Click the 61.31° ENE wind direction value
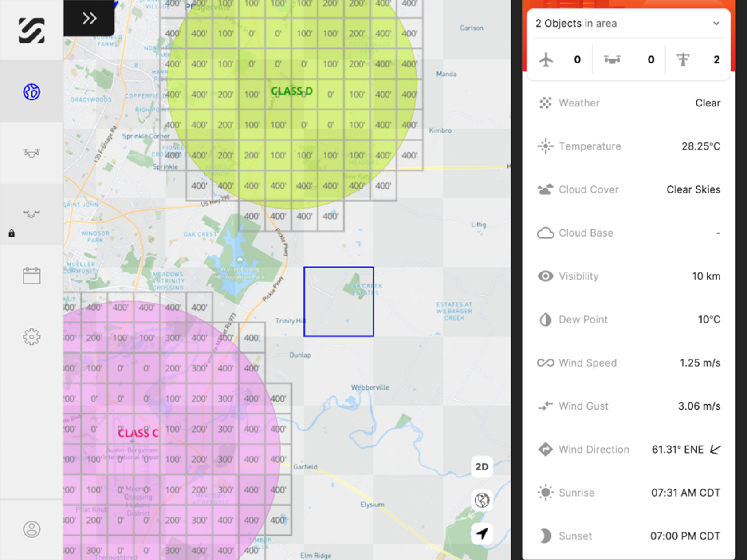The height and width of the screenshot is (560, 747). pos(677,450)
